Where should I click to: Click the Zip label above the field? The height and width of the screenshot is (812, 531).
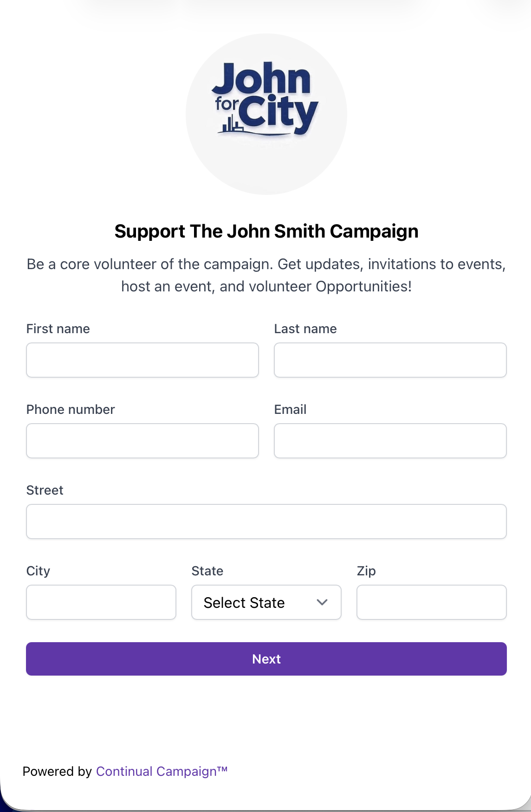coord(366,571)
